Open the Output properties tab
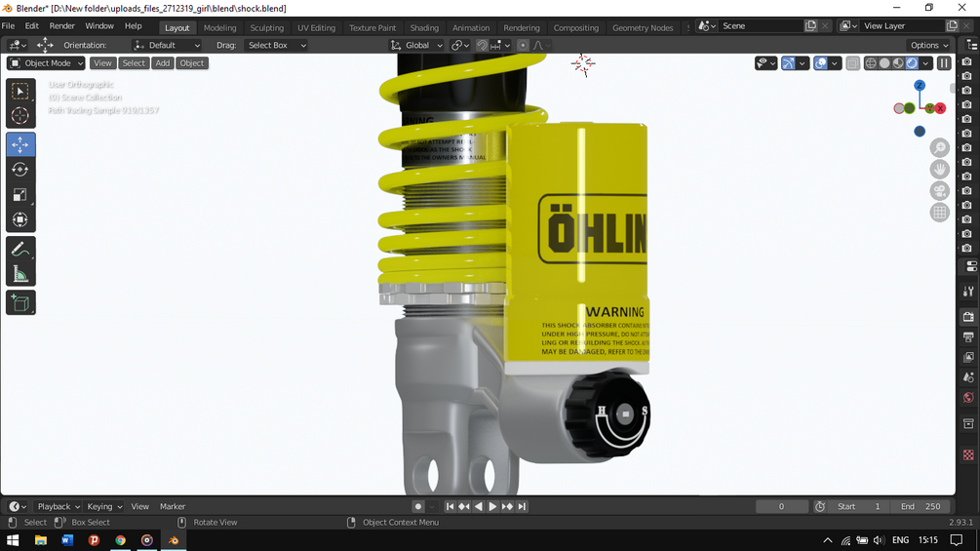Viewport: 980px width, 551px height. (968, 336)
